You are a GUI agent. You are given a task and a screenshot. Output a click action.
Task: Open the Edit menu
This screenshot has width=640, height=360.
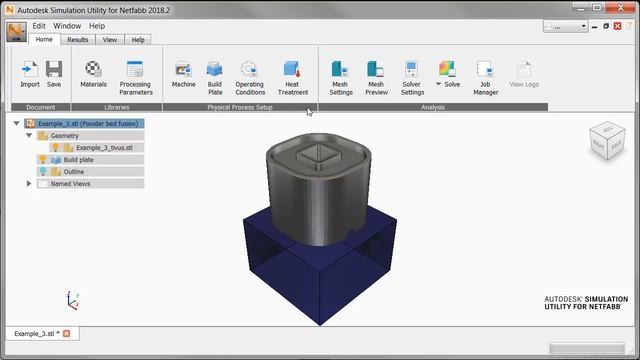coord(39,26)
